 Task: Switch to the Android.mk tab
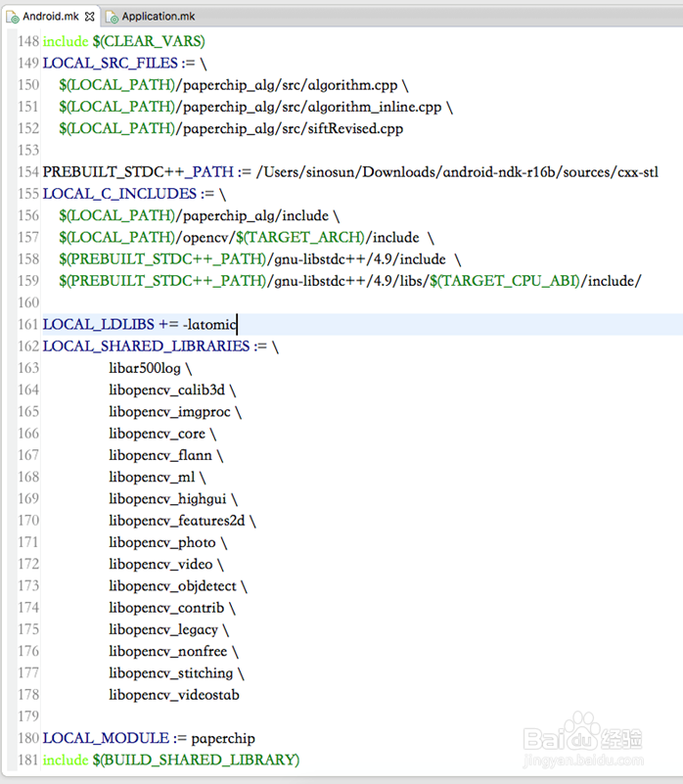pos(51,17)
